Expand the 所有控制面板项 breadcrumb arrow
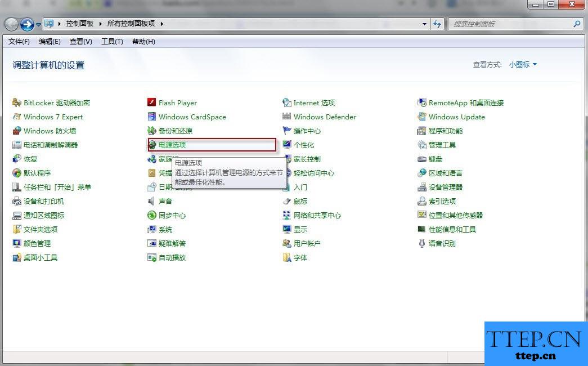This screenshot has height=366, width=588. [161, 24]
